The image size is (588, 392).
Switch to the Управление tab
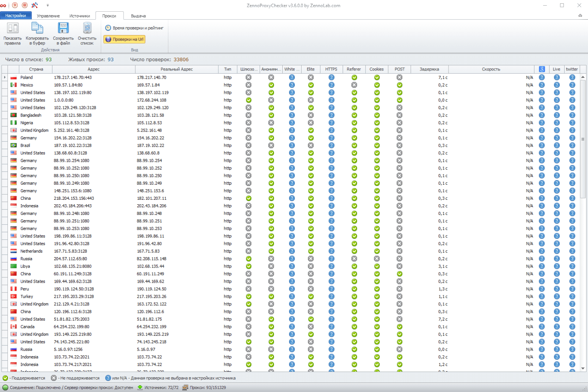tap(48, 16)
